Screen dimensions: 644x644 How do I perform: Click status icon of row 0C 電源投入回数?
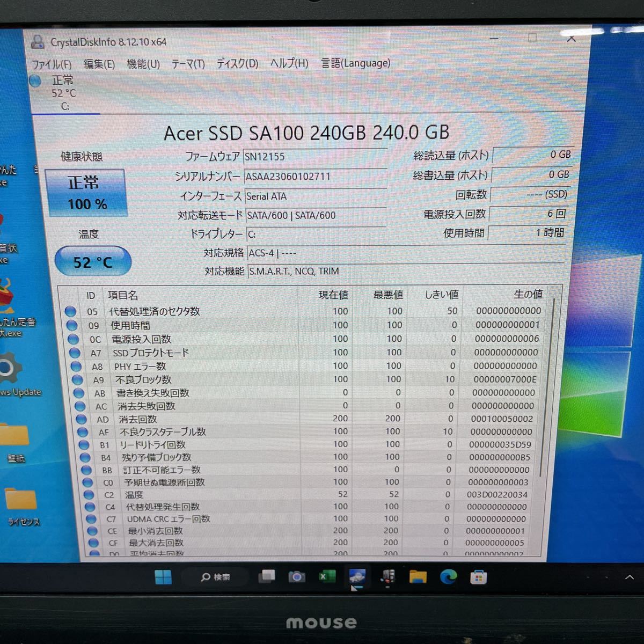74,339
